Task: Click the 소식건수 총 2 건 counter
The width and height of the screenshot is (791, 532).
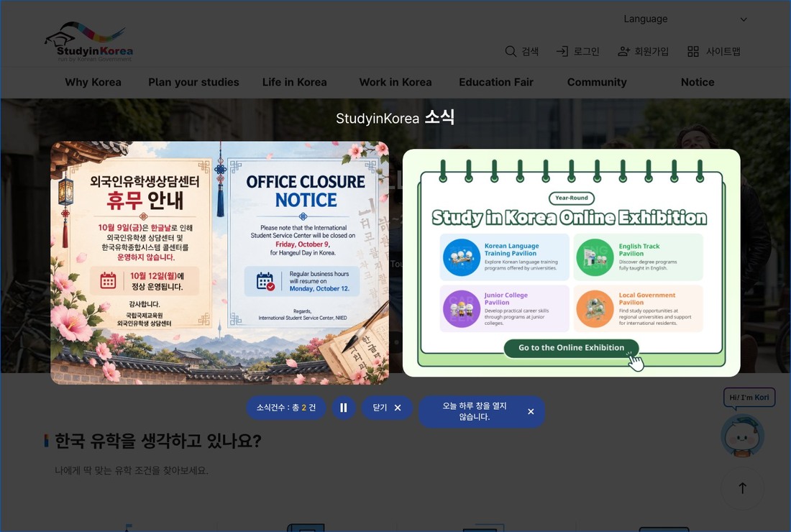Action: 286,408
